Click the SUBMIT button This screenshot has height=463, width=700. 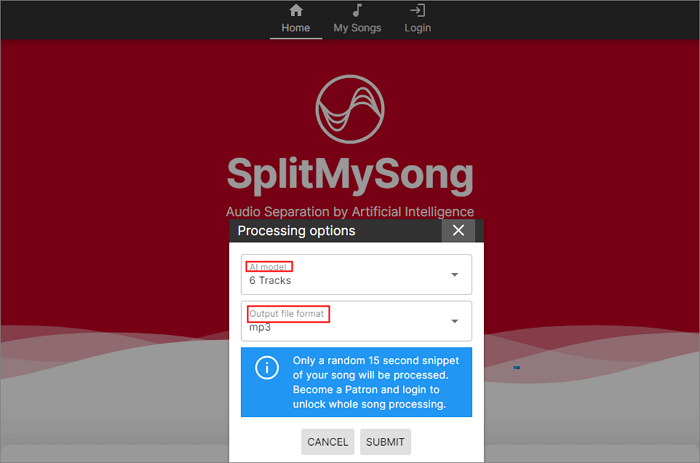(385, 442)
